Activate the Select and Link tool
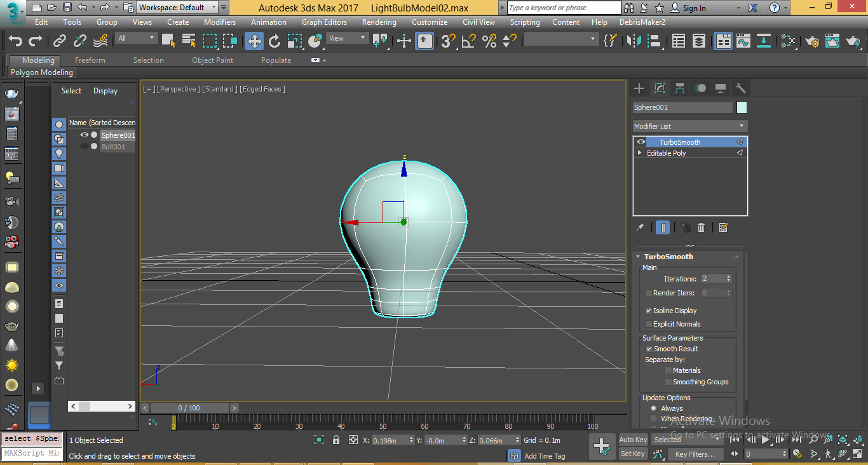The height and width of the screenshot is (465, 868). pos(60,41)
